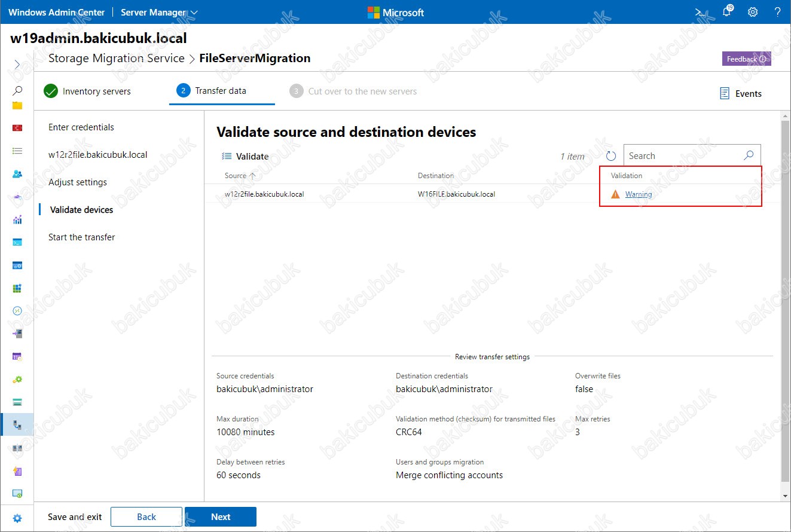Open the Files tool folder icon
This screenshot has width=791, height=532.
[x=17, y=106]
